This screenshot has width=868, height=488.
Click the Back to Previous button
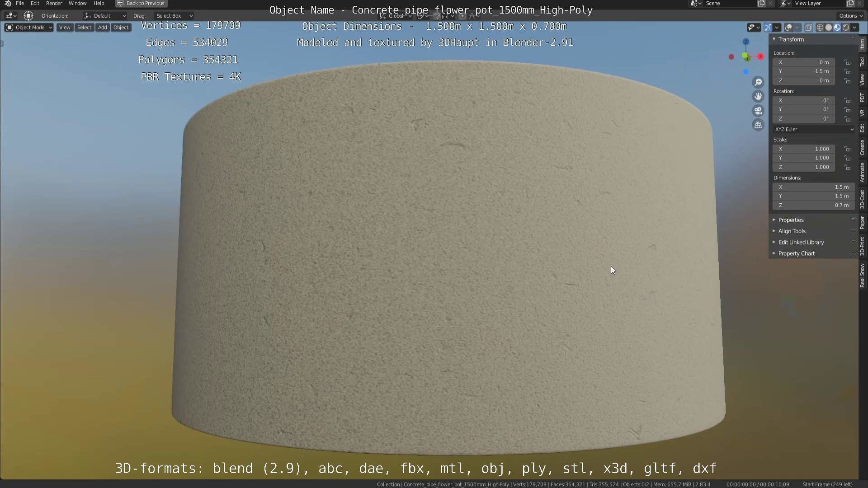coord(141,3)
